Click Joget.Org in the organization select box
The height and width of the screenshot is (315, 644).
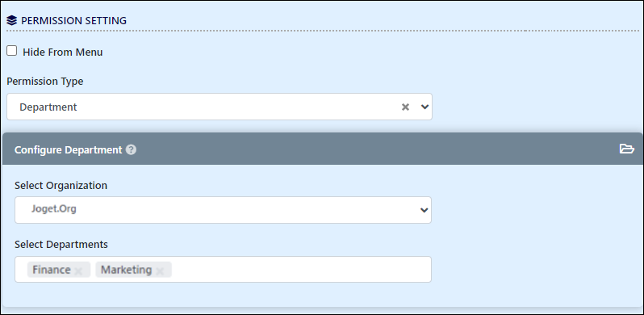pyautogui.click(x=54, y=208)
